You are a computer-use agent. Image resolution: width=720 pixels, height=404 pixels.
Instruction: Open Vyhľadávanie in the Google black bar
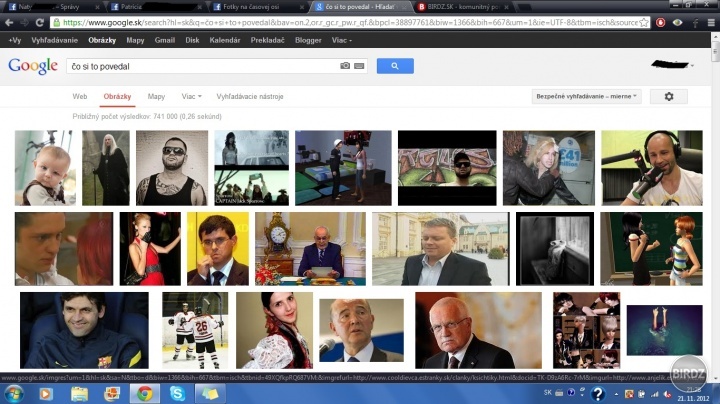pos(54,40)
